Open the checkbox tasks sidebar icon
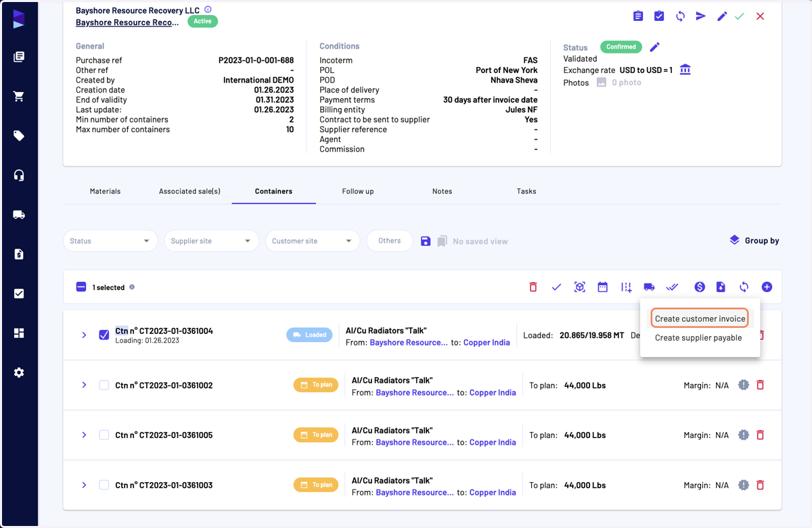The image size is (812, 528). 19,293
